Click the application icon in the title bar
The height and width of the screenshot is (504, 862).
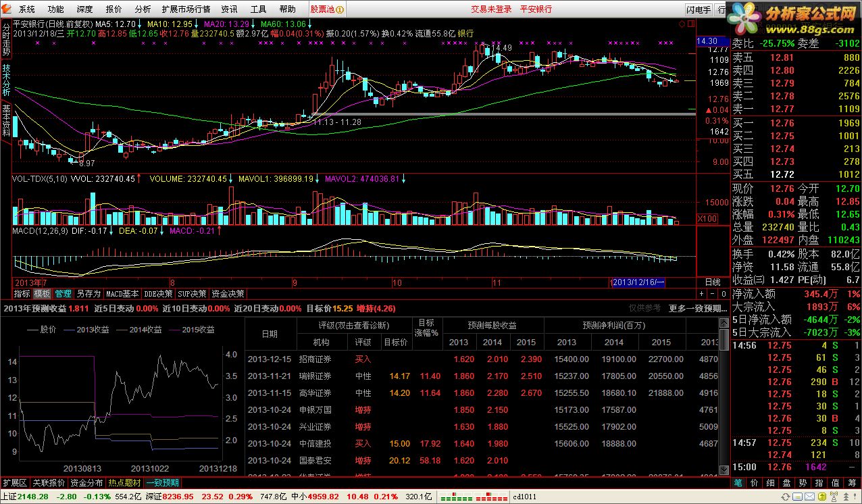coord(6,9)
